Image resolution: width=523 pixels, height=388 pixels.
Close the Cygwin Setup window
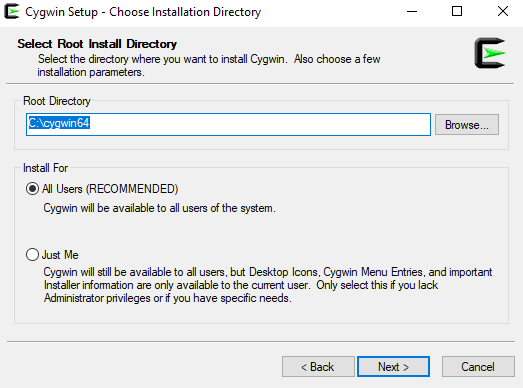coord(502,12)
